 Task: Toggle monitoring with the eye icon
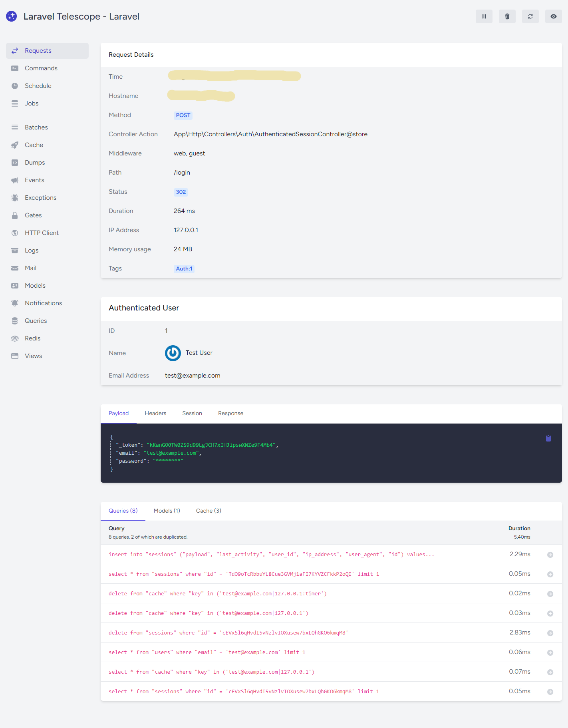pos(553,16)
